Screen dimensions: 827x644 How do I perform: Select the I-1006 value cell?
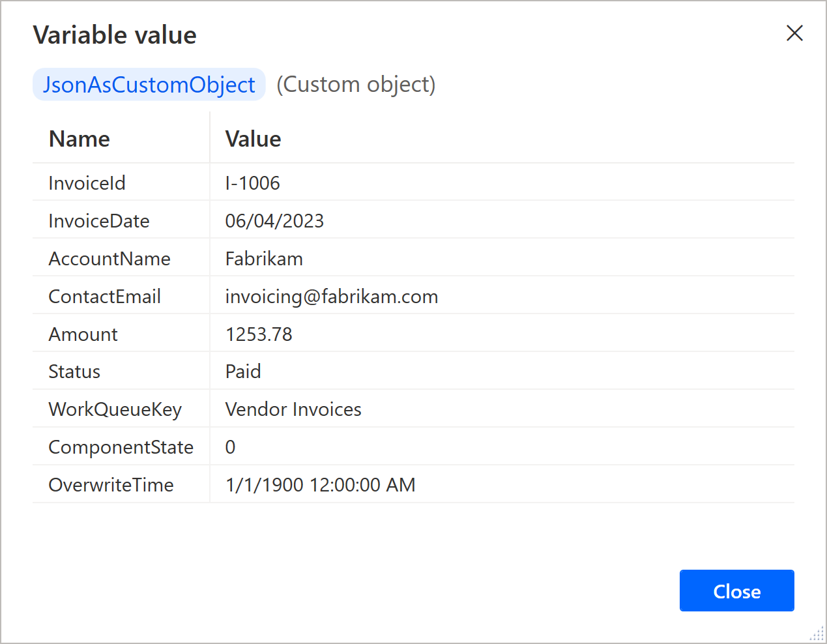[252, 183]
